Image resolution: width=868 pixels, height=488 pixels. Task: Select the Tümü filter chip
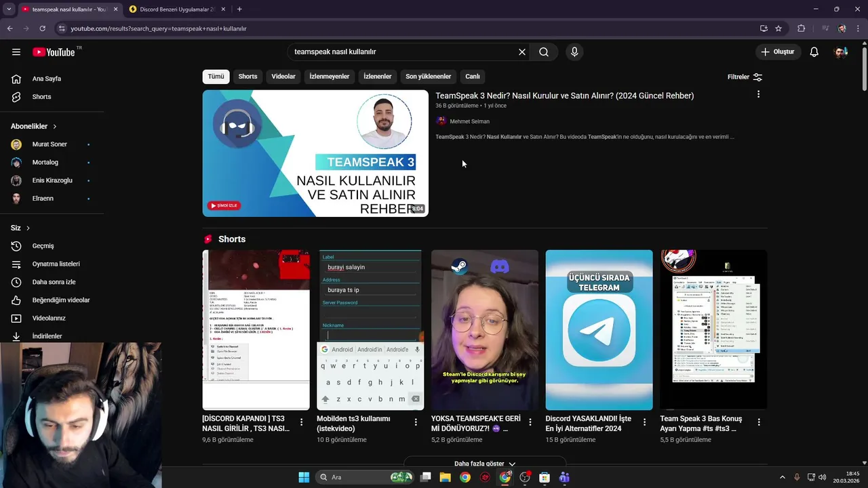(216, 77)
